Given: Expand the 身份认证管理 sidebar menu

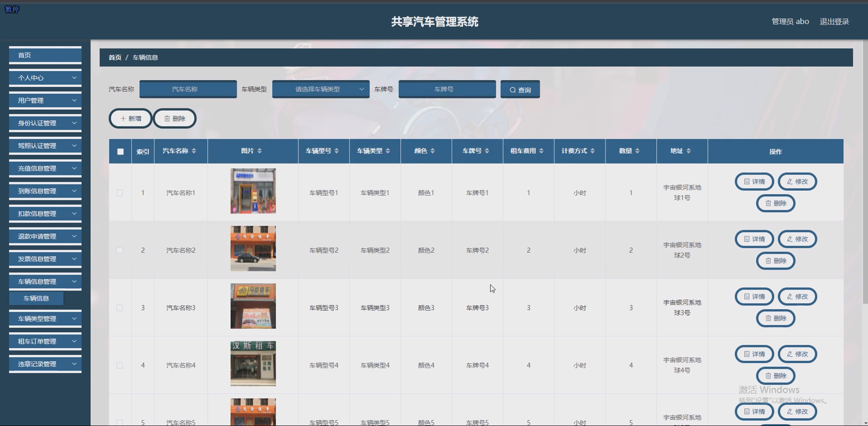Looking at the screenshot, I should [45, 123].
